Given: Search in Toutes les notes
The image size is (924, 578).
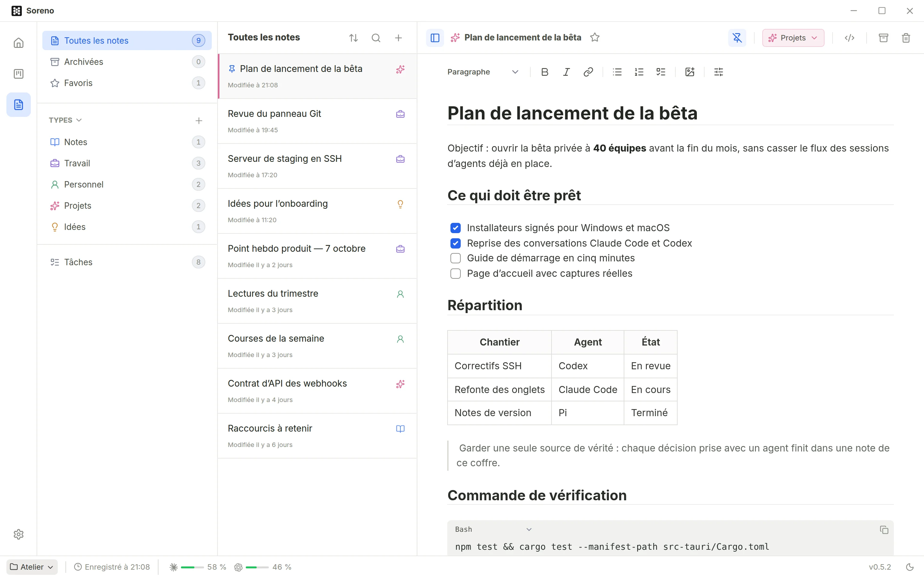Looking at the screenshot, I should coord(376,38).
